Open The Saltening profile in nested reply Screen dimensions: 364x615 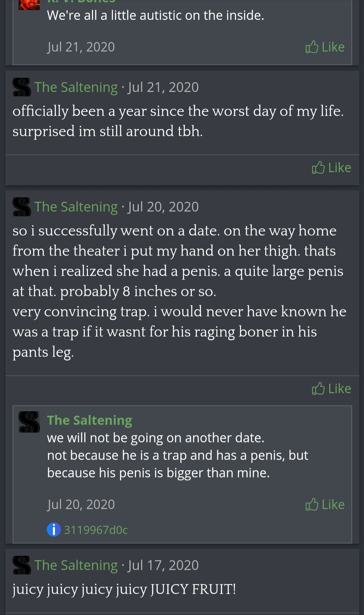coord(89,420)
